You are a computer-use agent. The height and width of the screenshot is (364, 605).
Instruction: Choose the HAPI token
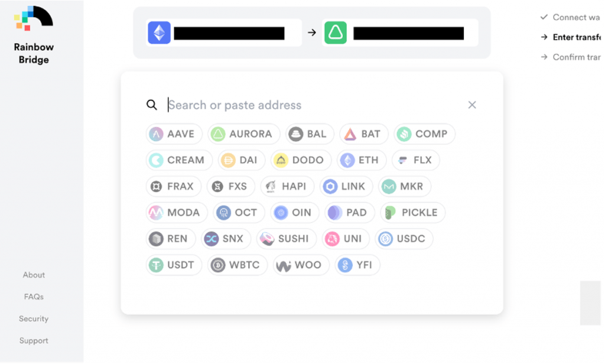point(287,187)
